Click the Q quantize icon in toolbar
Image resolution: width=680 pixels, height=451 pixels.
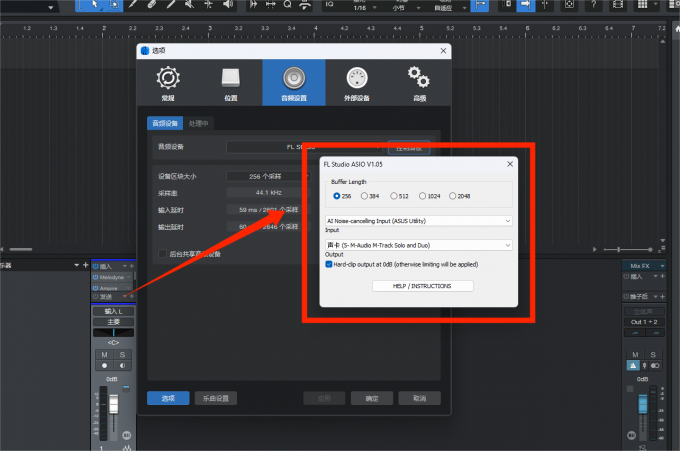click(287, 4)
